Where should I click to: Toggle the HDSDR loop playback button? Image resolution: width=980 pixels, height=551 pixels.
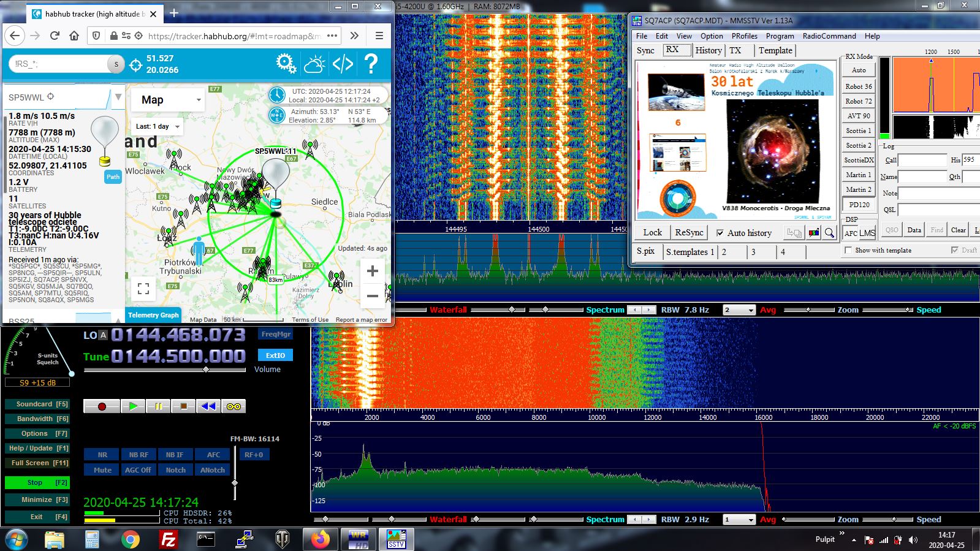point(234,406)
